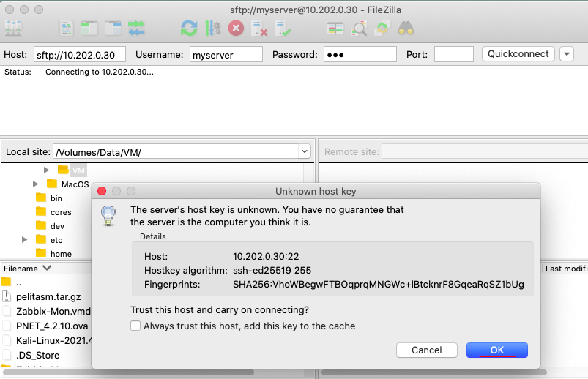Refresh file and folder lists

point(189,29)
